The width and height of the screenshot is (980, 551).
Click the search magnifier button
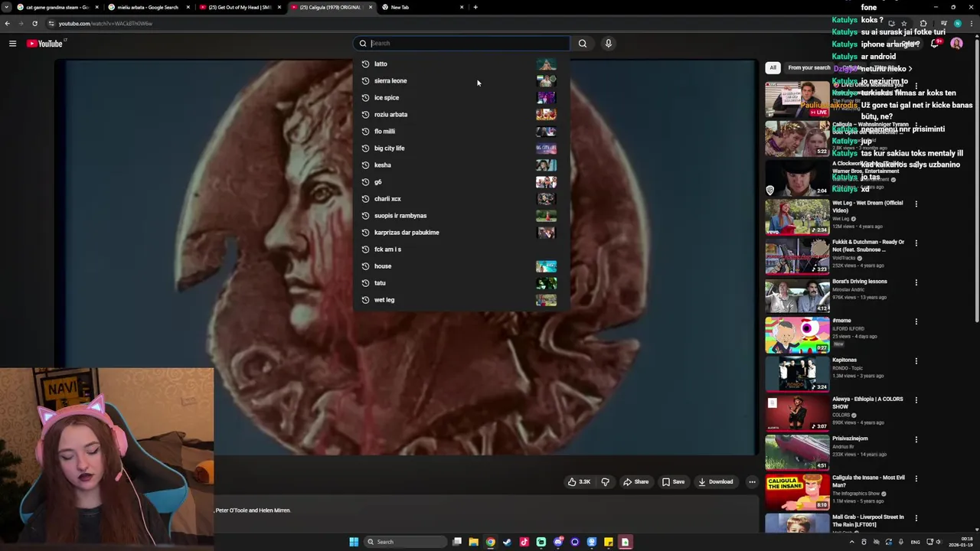583,44
